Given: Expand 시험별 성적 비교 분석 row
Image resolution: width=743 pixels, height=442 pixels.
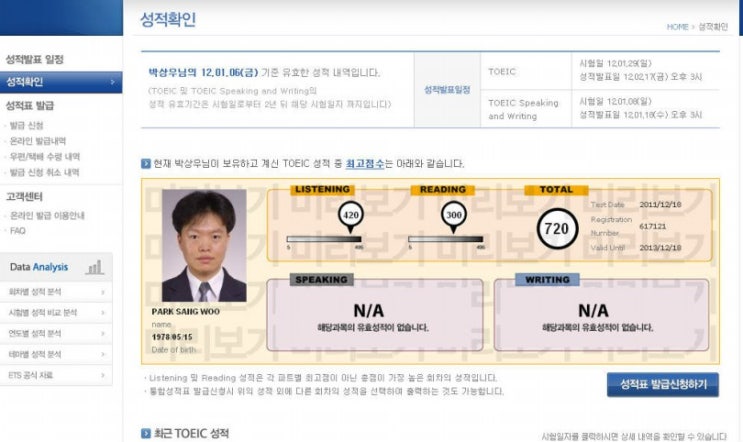Looking at the screenshot, I should click(x=56, y=313).
